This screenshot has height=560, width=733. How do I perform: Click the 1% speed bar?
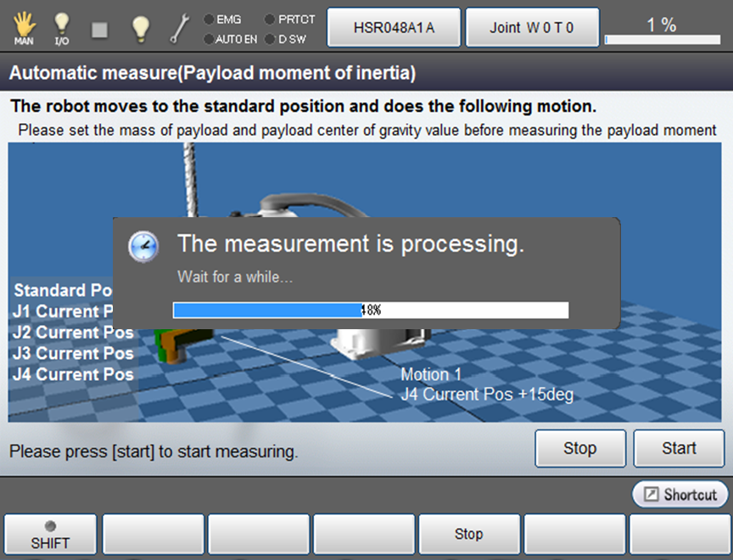[x=661, y=28]
